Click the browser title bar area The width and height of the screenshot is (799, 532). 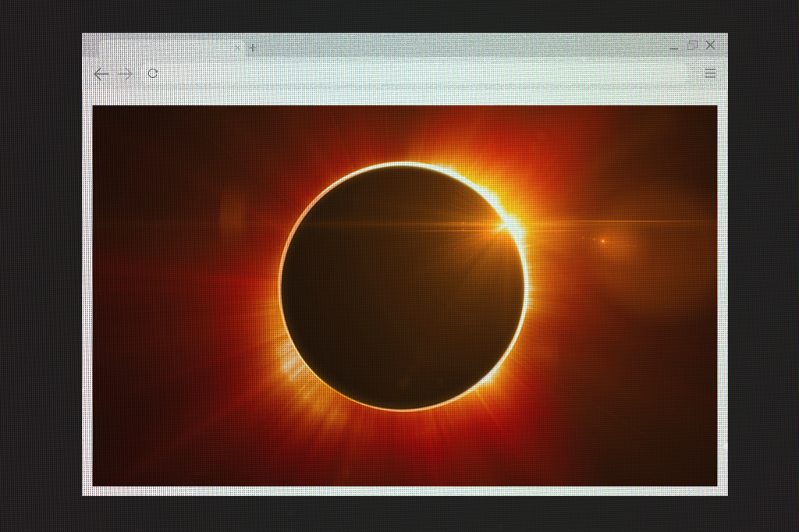click(468, 45)
